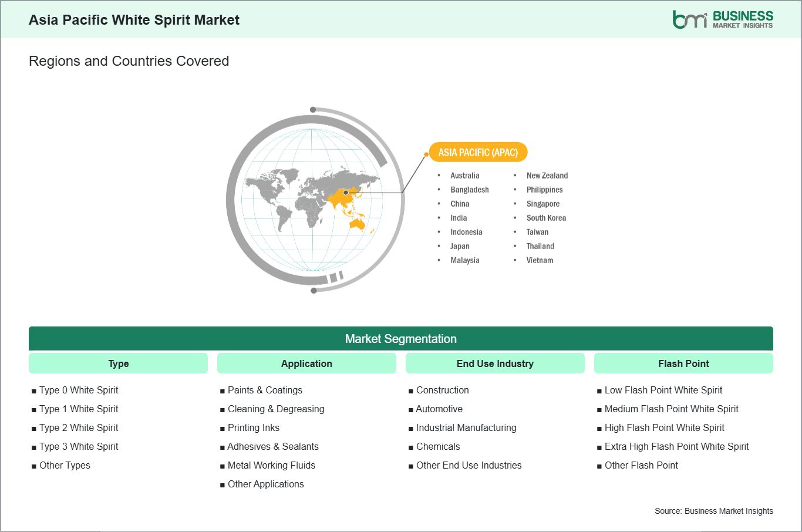Click the Asia Pacific White Spirit Market title
This screenshot has width=802, height=532.
click(134, 20)
